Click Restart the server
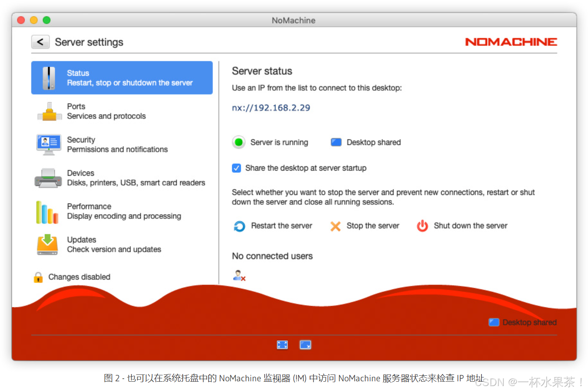Screen dimensions: 588x392 point(282,226)
